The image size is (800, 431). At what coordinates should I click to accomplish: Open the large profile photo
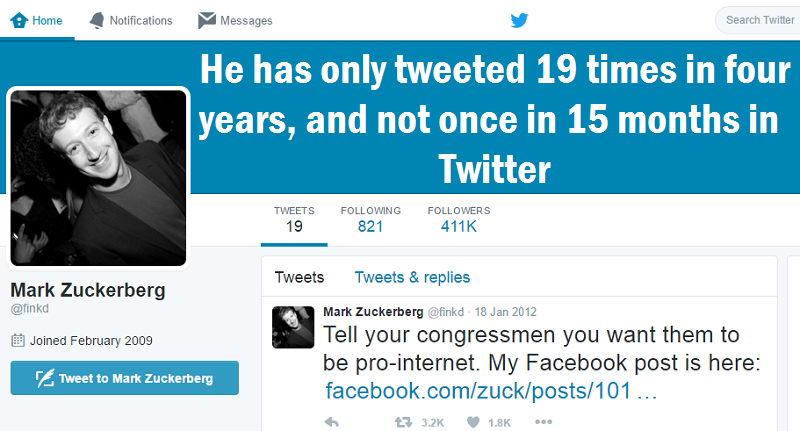98,178
